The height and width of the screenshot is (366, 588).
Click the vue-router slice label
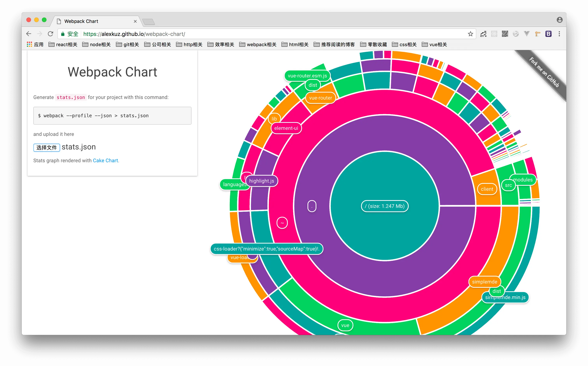320,98
